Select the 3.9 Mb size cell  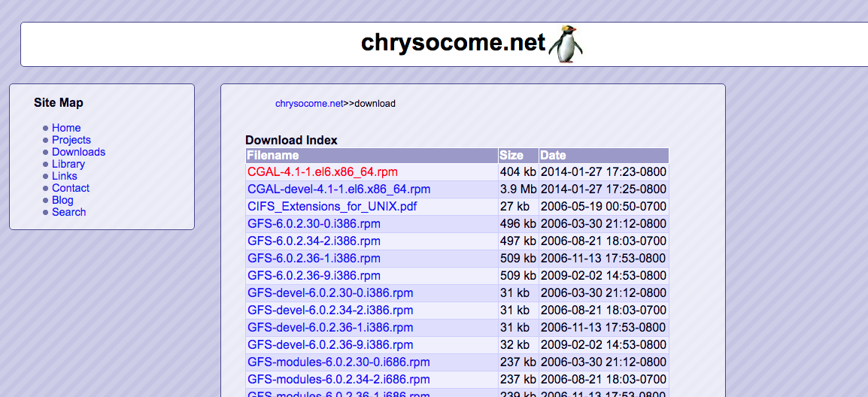pos(519,189)
